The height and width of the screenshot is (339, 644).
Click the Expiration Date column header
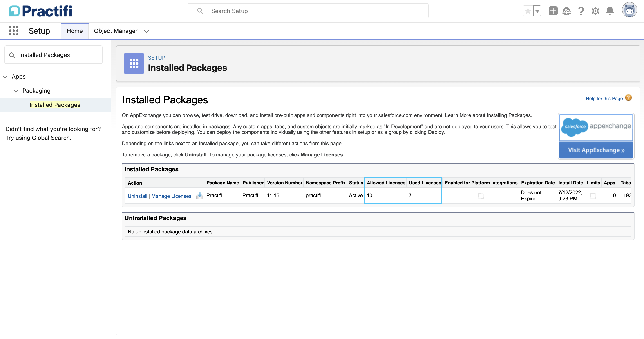coord(538,183)
